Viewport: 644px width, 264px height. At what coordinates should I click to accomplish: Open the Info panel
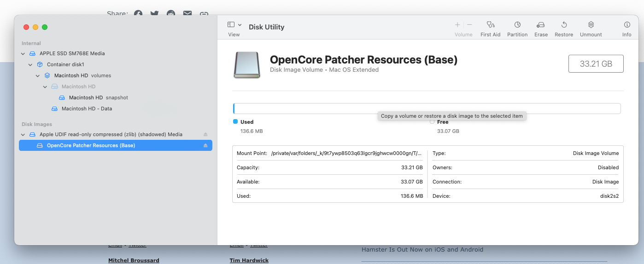click(x=627, y=25)
